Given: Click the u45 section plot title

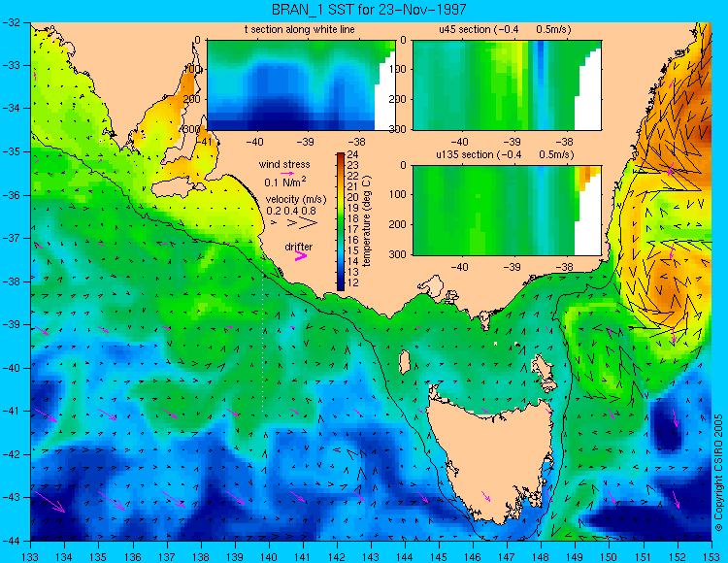Looking at the screenshot, I should point(505,30).
